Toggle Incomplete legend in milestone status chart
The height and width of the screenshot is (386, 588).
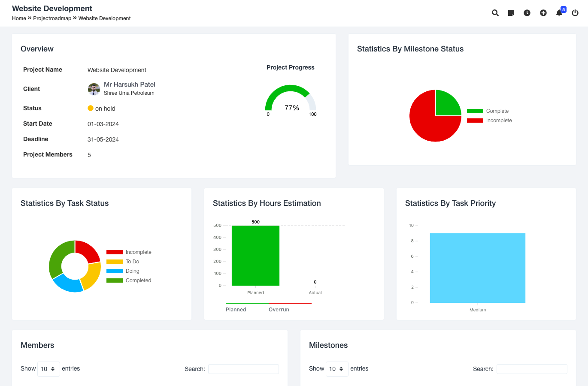[490, 121]
